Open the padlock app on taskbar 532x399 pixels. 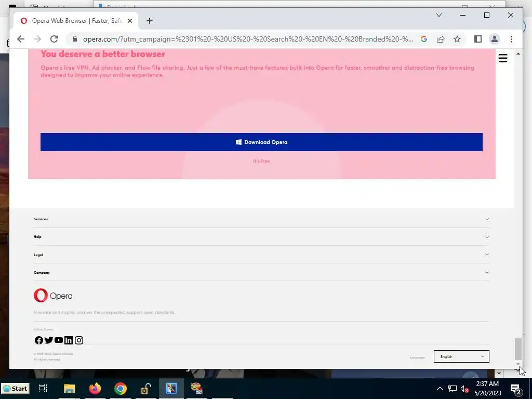point(146,389)
